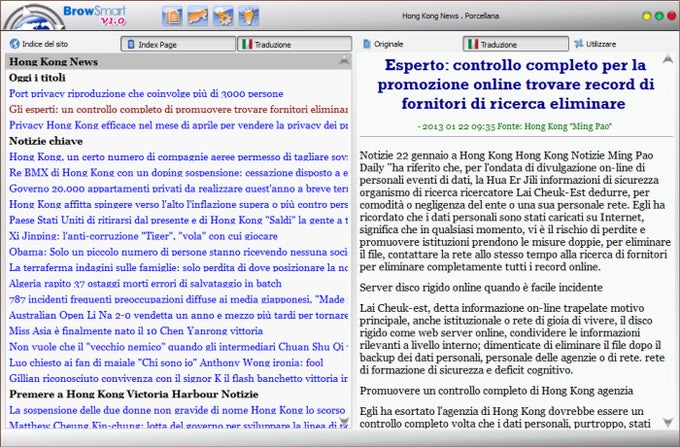This screenshot has height=447, width=680.
Task: Click scroll up arrow in left pane
Action: click(x=344, y=60)
